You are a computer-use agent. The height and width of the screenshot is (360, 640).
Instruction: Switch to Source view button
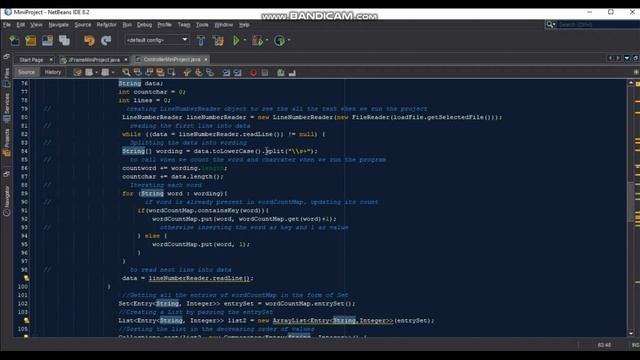coord(27,72)
